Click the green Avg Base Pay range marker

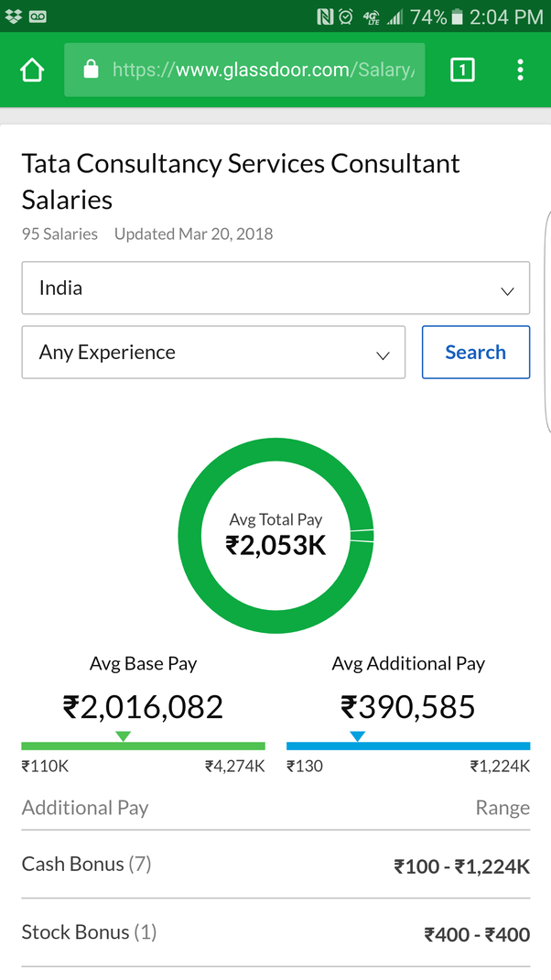coord(123,736)
